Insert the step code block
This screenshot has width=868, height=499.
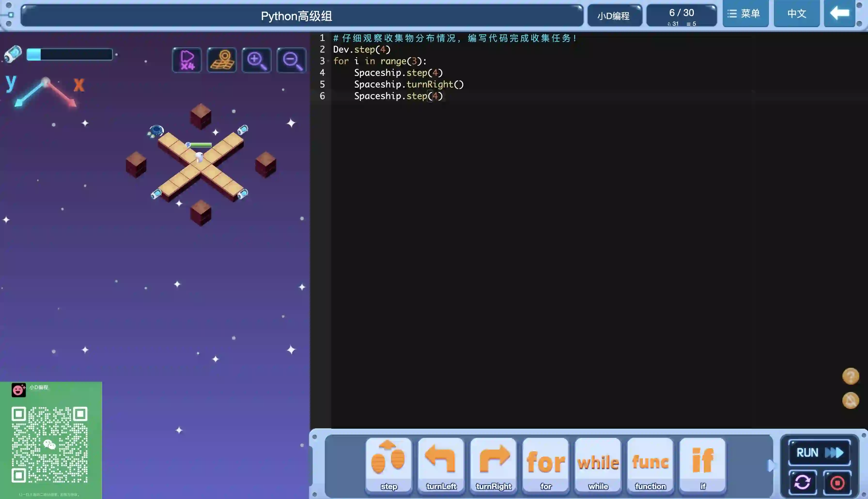pos(389,464)
